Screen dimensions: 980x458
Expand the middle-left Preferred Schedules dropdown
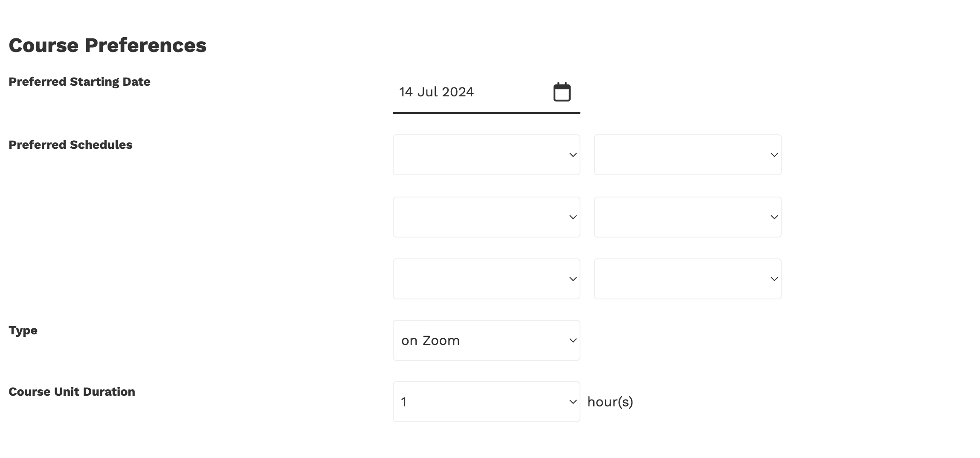tap(486, 217)
